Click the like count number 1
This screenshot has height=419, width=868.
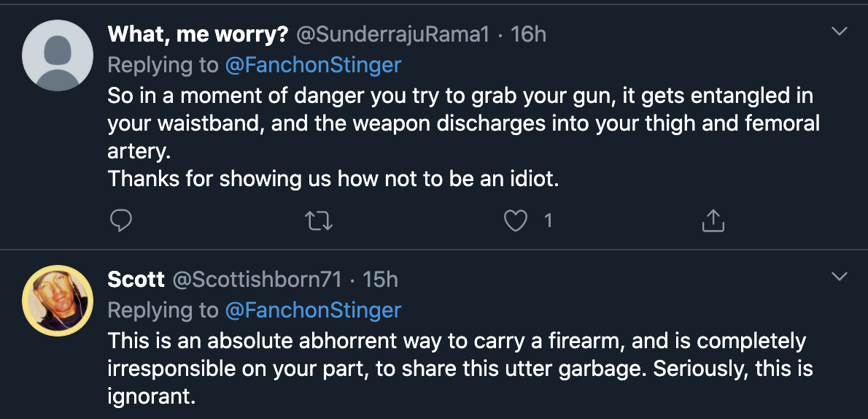pyautogui.click(x=548, y=222)
